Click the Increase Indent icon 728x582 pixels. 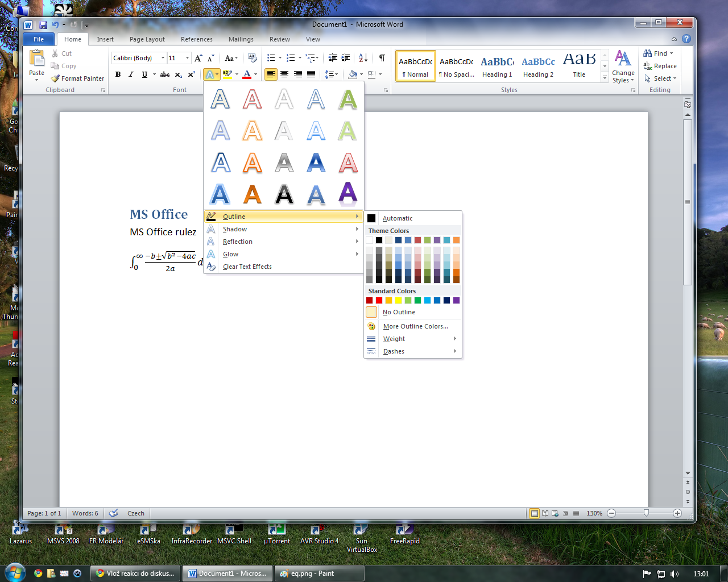(345, 58)
